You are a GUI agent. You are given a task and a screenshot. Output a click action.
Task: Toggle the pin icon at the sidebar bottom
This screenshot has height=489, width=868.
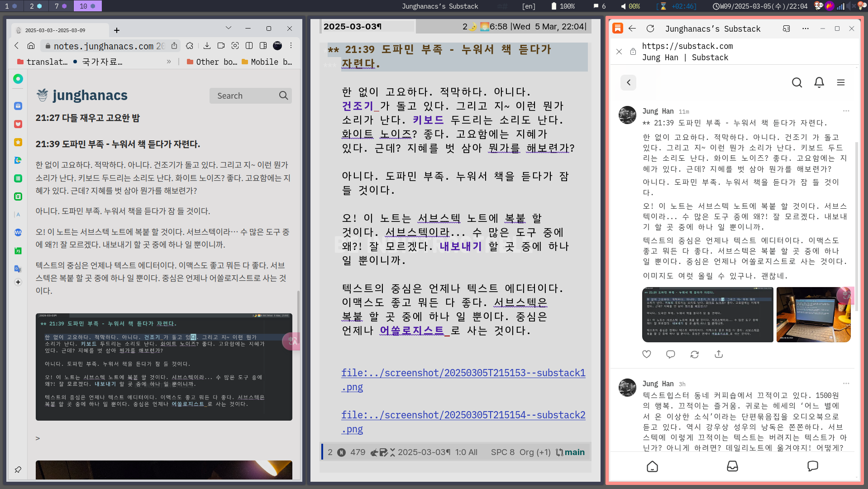18,470
